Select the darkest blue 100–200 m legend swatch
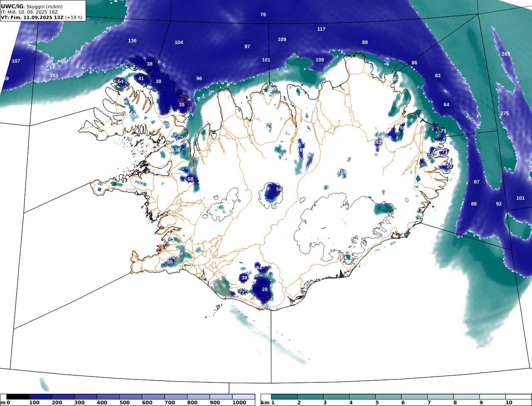Screen dimensions: 532x406 click(40, 397)
